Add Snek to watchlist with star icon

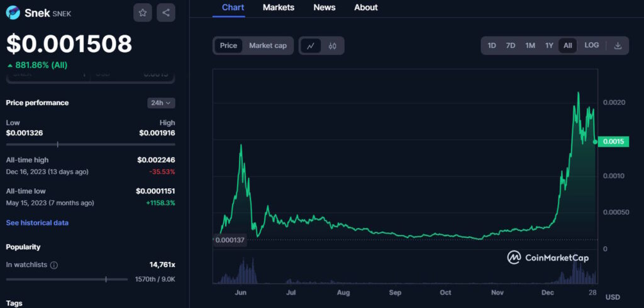click(143, 13)
